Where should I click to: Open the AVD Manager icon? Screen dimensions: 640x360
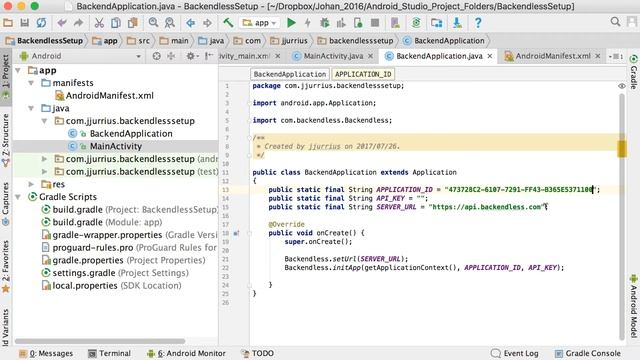pos(395,23)
